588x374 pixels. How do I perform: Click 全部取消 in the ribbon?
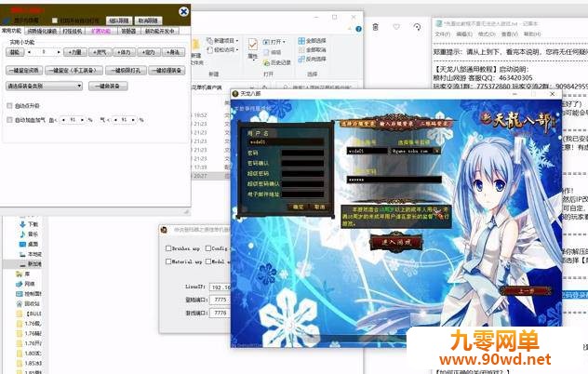pyautogui.click(x=312, y=49)
